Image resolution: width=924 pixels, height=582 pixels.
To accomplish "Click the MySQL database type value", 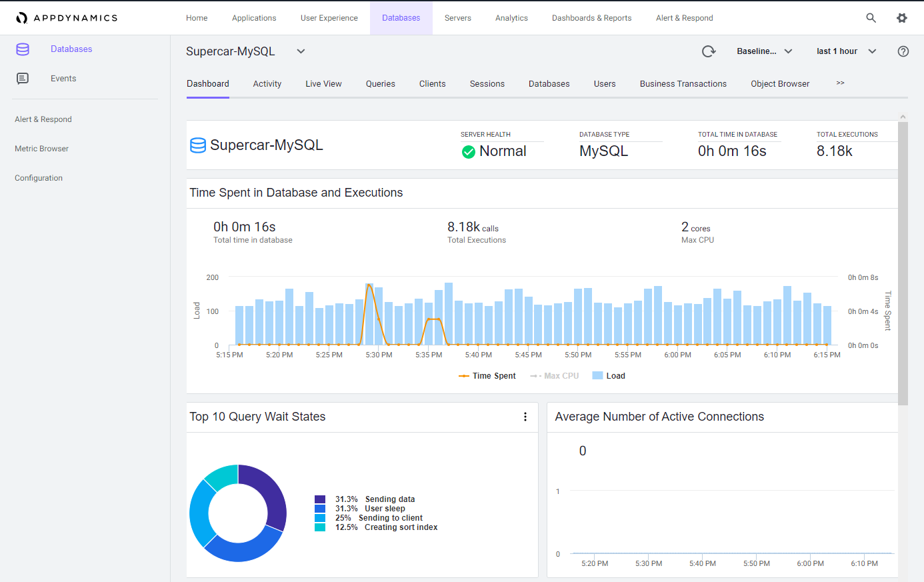I will click(x=603, y=151).
